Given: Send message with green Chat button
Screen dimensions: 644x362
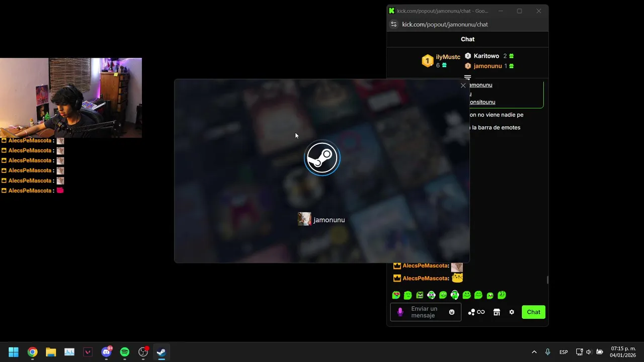Looking at the screenshot, I should (x=533, y=312).
